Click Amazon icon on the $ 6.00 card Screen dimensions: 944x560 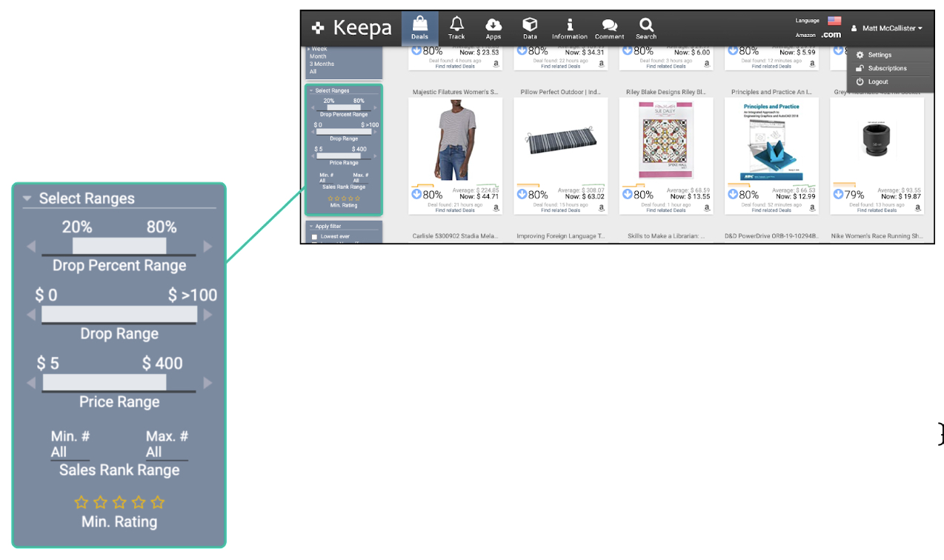[x=707, y=64]
